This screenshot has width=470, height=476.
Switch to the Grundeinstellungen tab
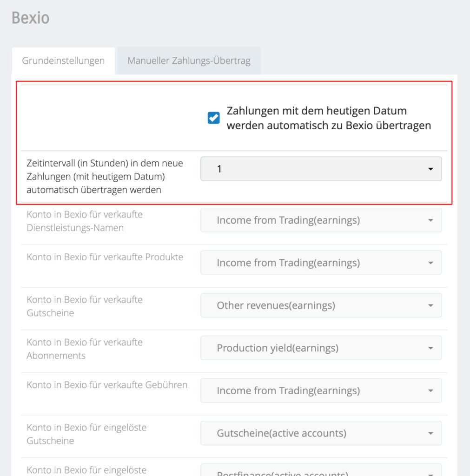point(63,61)
